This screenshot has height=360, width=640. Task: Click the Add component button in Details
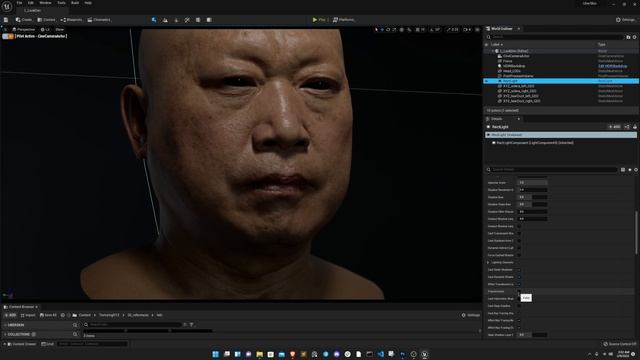point(614,127)
